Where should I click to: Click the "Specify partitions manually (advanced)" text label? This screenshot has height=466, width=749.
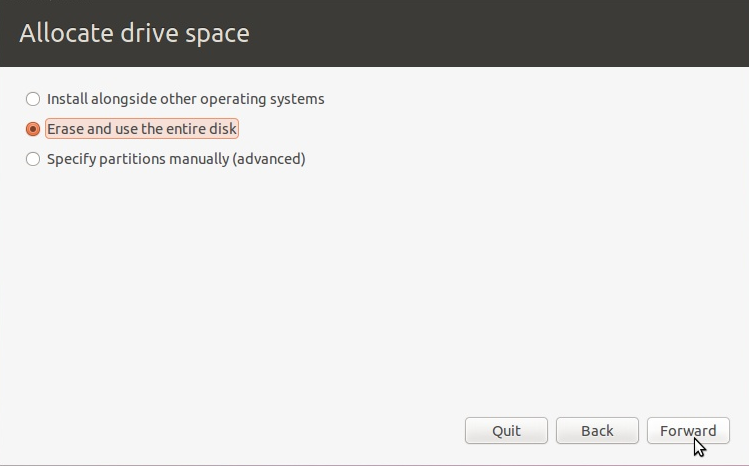(176, 159)
